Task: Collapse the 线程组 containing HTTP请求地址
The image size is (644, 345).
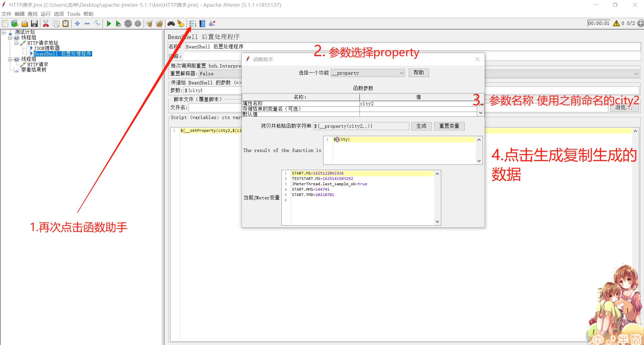Action: click(x=10, y=38)
